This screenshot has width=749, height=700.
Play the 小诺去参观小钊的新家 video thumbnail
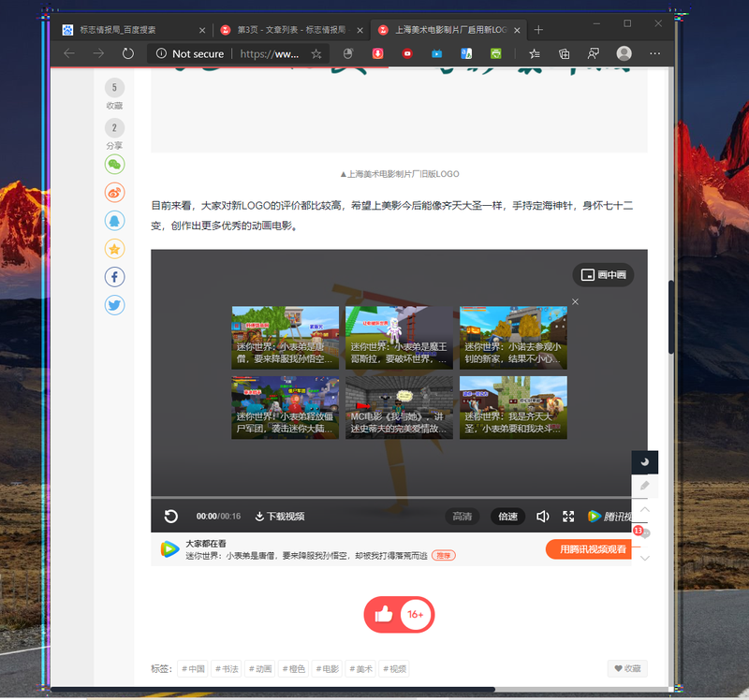click(x=513, y=338)
